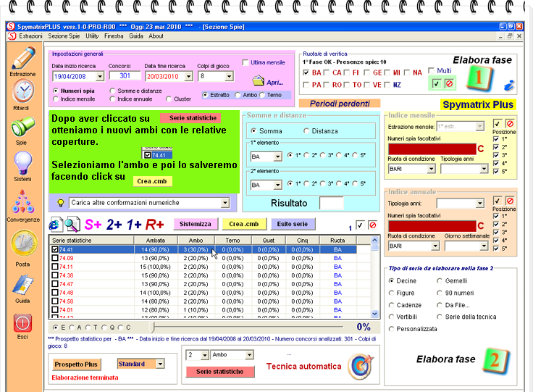
Task: Click the Internet Explorer page icon
Action: point(56,224)
